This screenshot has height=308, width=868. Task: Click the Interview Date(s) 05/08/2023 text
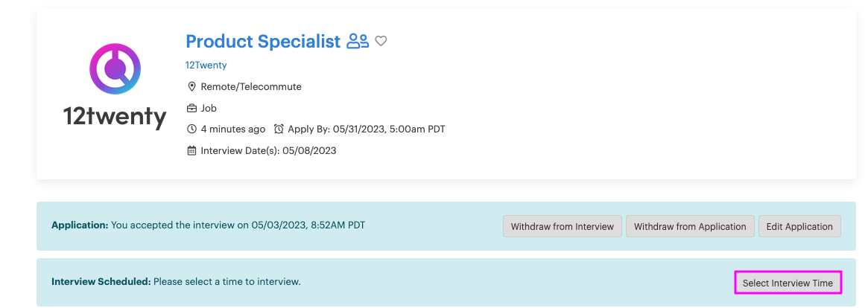[x=268, y=150]
